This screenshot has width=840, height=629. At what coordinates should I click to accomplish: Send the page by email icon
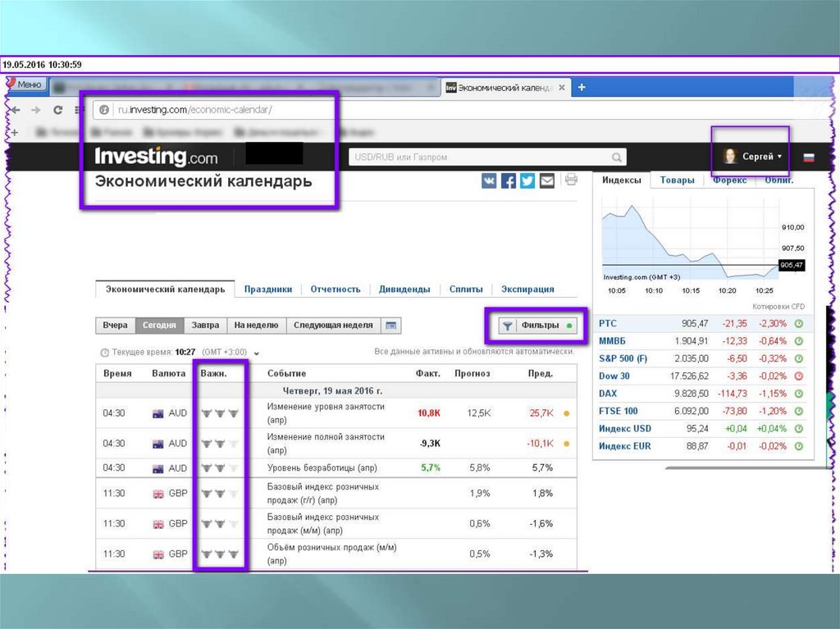pos(546,181)
